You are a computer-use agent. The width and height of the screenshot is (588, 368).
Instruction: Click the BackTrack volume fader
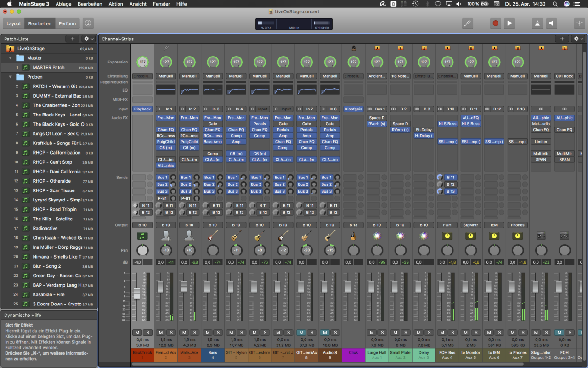[x=136, y=293]
